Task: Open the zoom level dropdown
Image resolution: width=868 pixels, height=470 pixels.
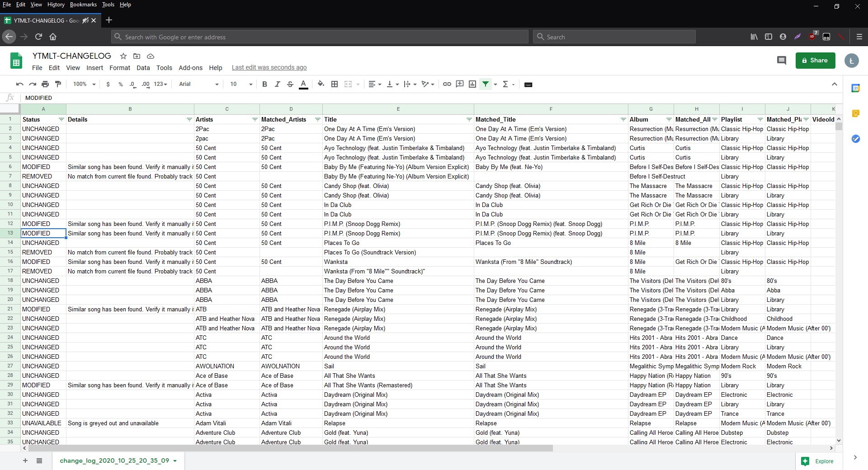Action: coord(84,84)
